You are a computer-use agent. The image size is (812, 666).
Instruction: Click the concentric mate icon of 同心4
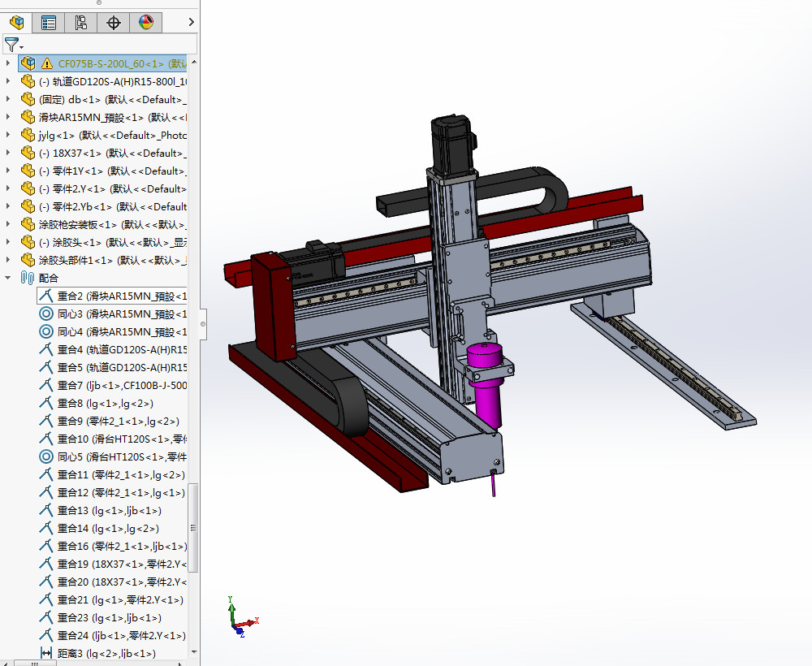click(x=46, y=331)
